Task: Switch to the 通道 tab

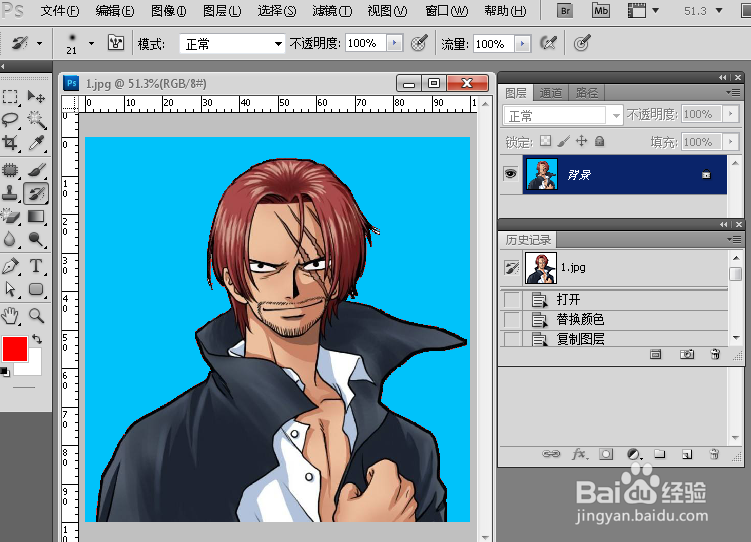Action: (551, 93)
